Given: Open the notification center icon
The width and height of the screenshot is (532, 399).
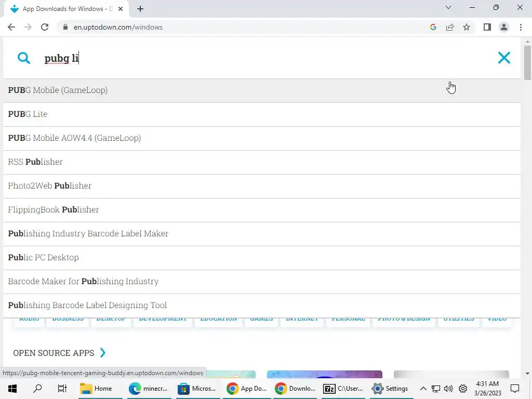Looking at the screenshot, I should point(515,389).
